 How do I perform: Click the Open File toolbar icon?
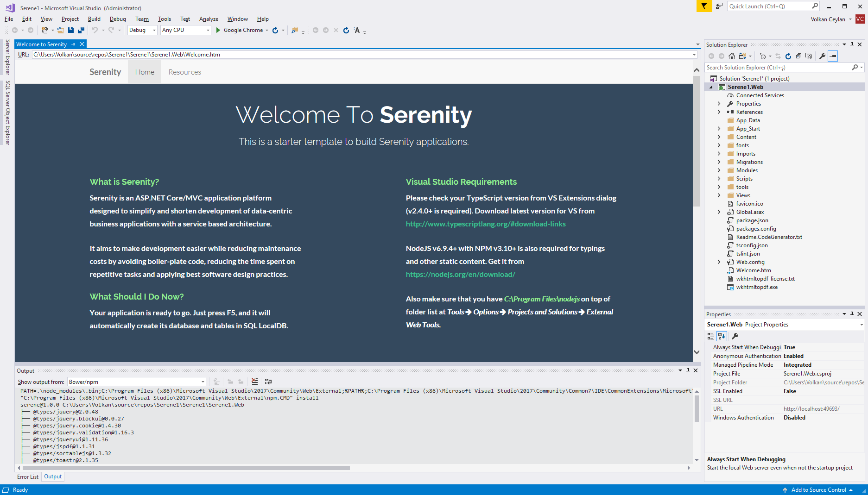point(61,30)
